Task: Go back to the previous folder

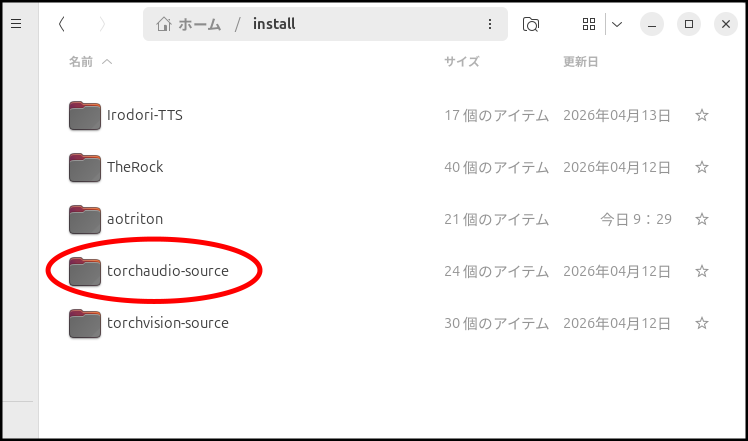Action: 62,24
